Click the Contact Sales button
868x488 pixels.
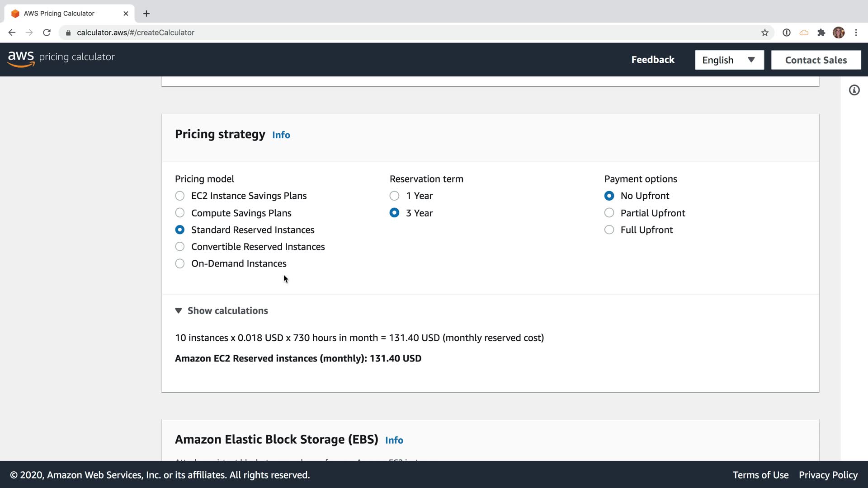[816, 60]
